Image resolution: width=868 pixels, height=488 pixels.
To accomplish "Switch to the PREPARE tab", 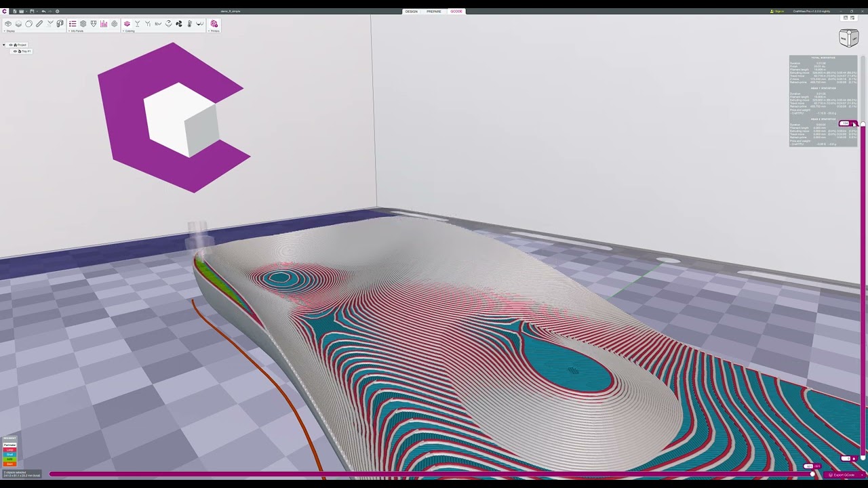I will tap(434, 11).
